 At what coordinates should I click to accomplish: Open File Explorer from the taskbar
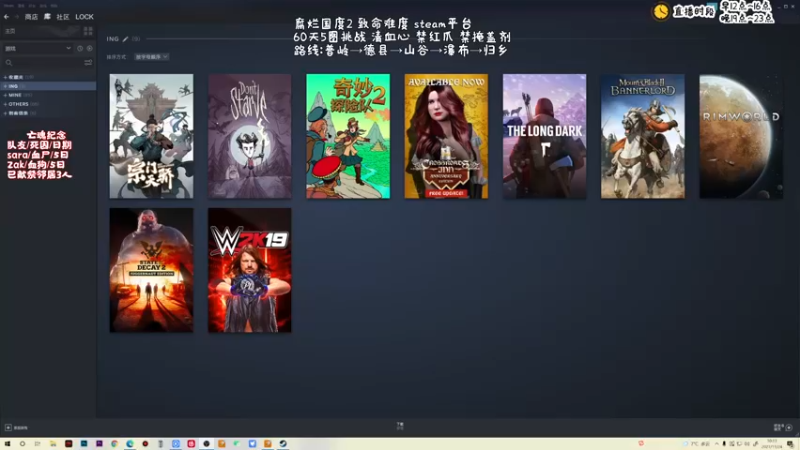click(53, 444)
